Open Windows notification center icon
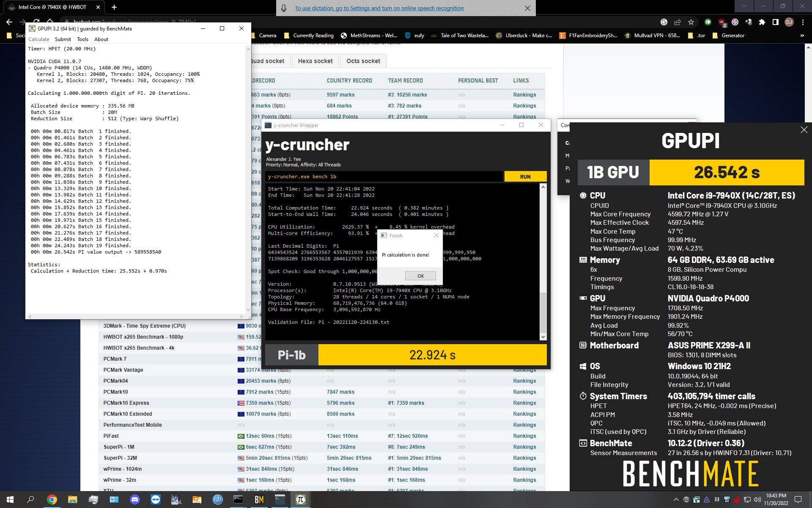Image resolution: width=812 pixels, height=508 pixels. tap(798, 500)
